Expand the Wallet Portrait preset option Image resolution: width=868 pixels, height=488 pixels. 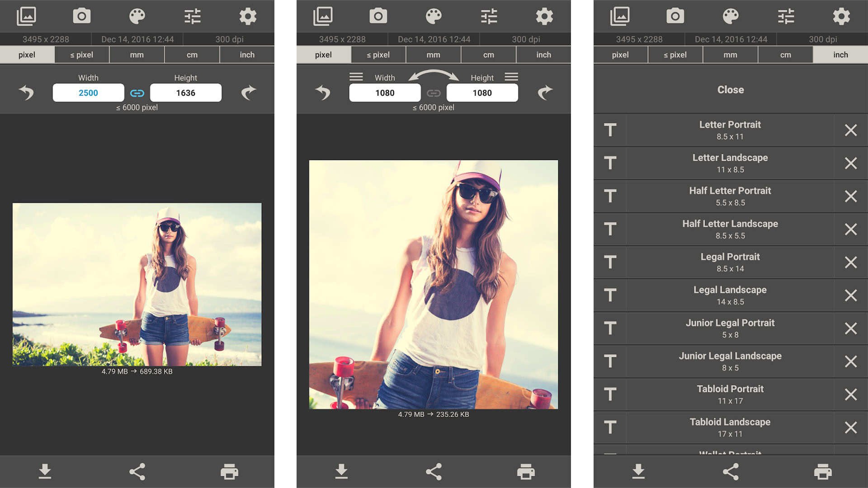tap(730, 453)
